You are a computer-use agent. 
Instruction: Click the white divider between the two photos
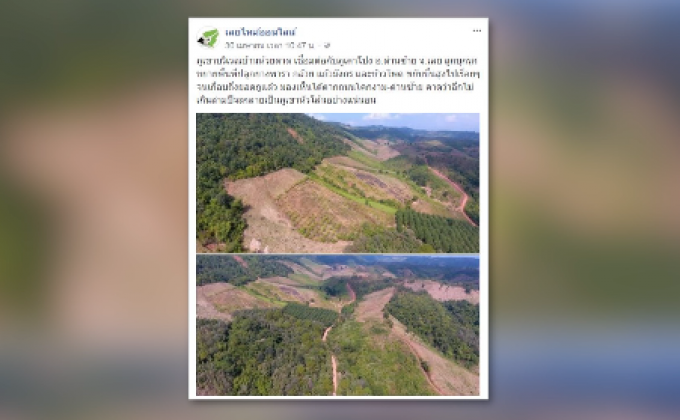pos(337,253)
